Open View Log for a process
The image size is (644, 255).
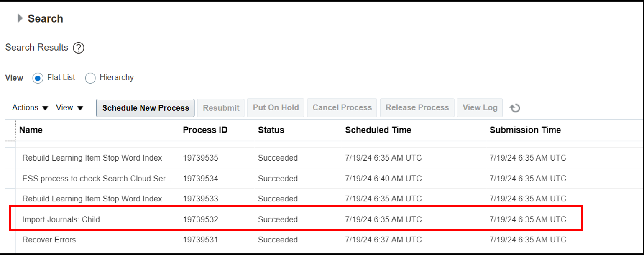coord(480,107)
